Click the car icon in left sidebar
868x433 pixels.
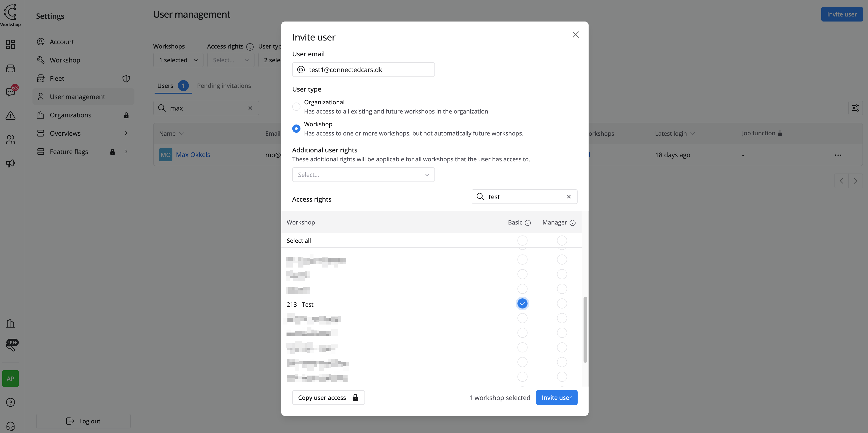11,68
